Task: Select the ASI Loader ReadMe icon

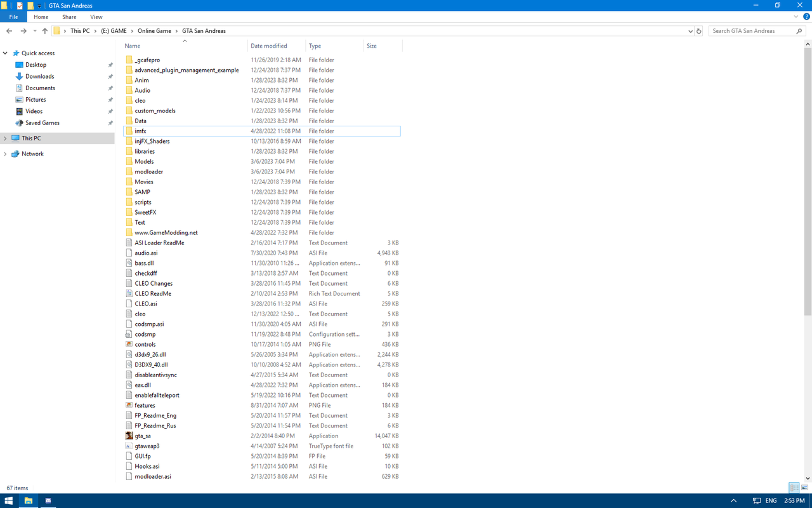Action: 129,243
